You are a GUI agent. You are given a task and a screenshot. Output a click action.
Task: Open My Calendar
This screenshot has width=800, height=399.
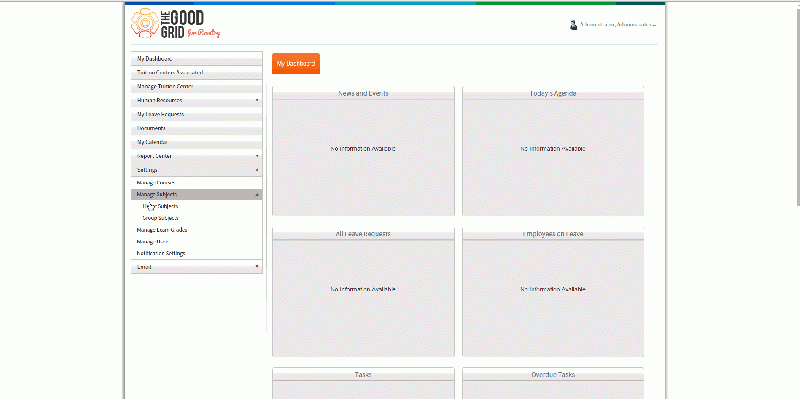tap(196, 142)
